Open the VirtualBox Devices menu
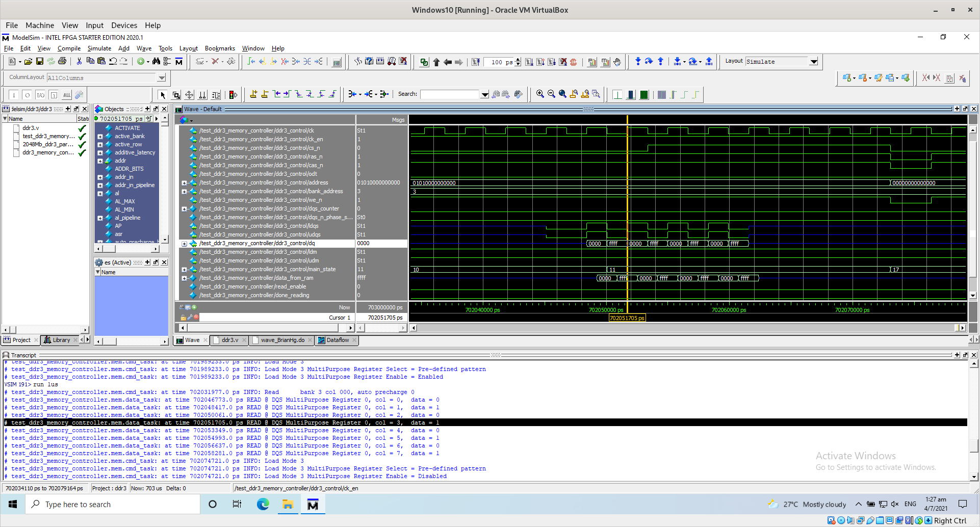Image resolution: width=980 pixels, height=527 pixels. (x=124, y=25)
